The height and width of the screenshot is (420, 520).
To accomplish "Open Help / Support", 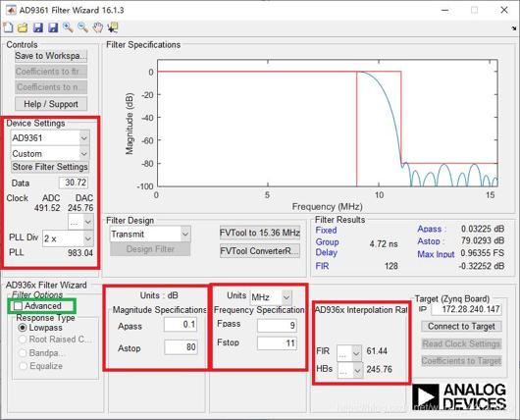I will coord(51,104).
